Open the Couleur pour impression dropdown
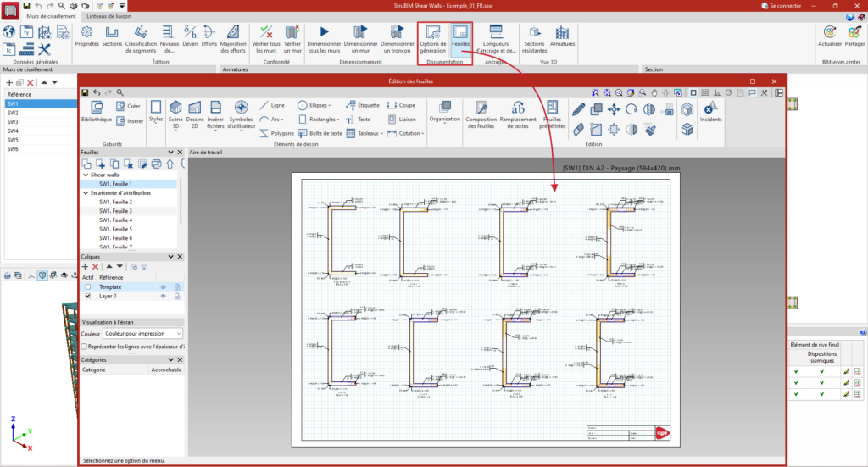868x467 pixels. 142,334
